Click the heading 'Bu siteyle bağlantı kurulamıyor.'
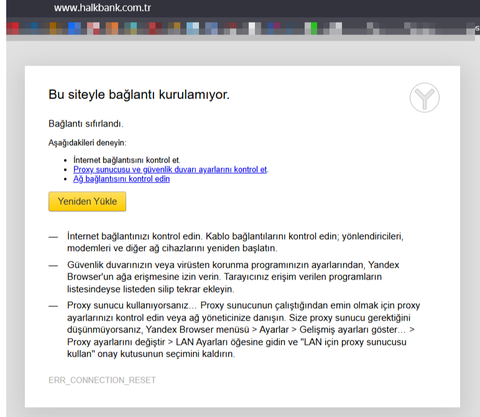480x417 pixels. [139, 94]
